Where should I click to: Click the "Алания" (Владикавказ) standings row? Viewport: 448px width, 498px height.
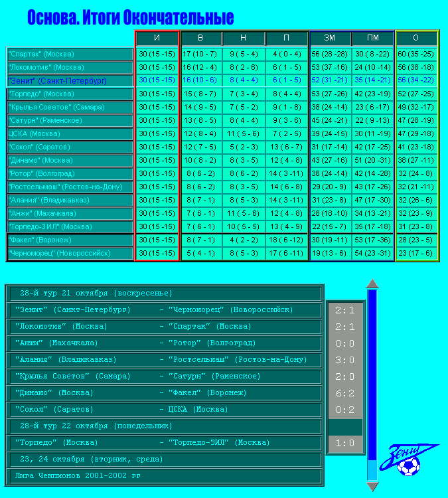(x=70, y=201)
